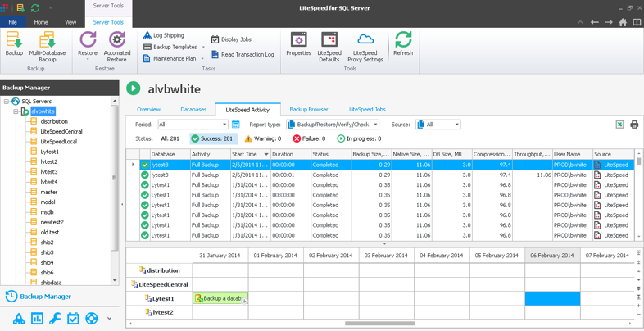Viewport: 644px width, 331px height.
Task: Filter status by Warning: 0
Action: 263,138
